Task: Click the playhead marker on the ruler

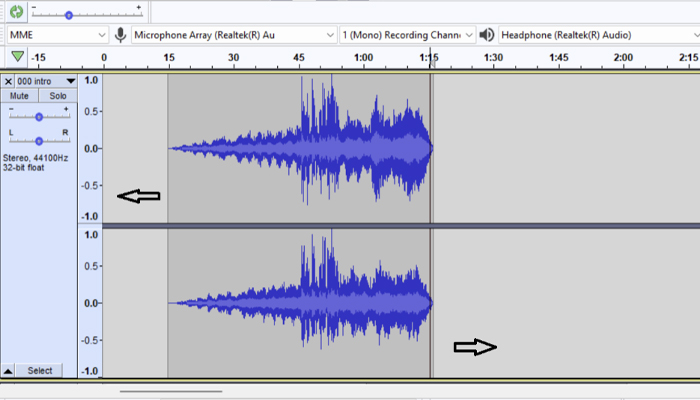Action: click(x=431, y=62)
